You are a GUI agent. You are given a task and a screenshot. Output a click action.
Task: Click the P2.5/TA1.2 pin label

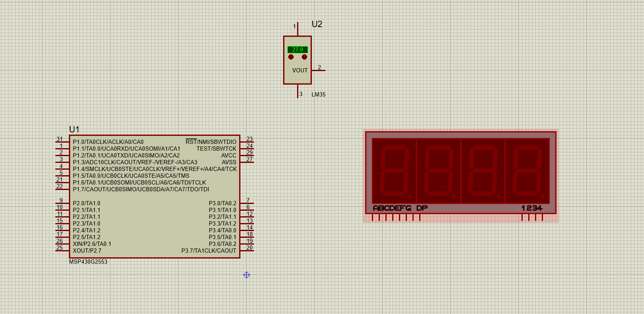coord(87,237)
